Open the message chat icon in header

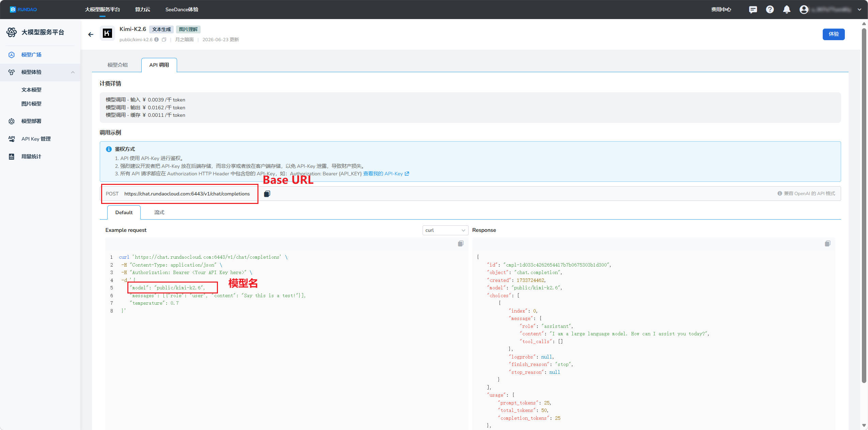pyautogui.click(x=753, y=10)
